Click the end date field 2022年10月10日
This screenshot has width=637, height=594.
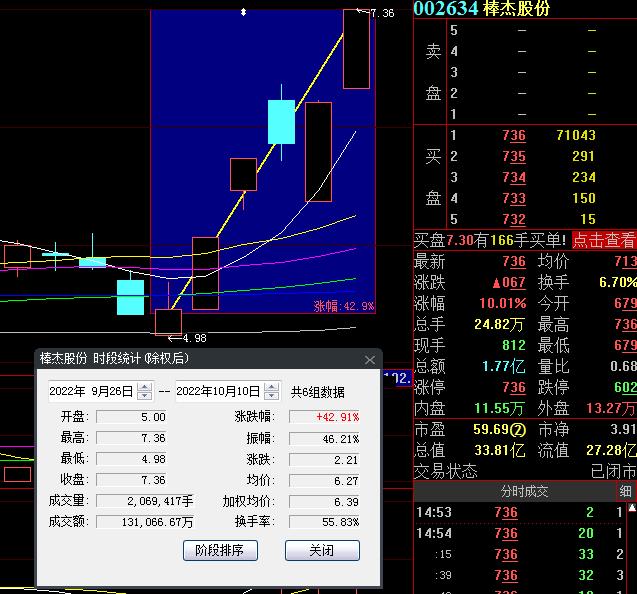coord(218,391)
